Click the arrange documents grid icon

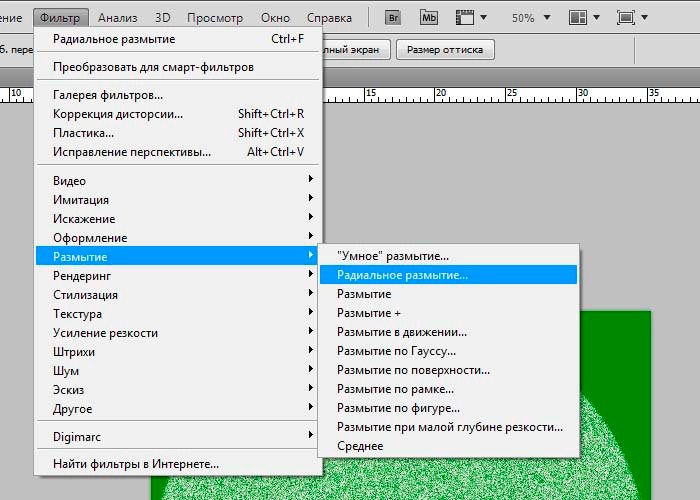pyautogui.click(x=578, y=18)
